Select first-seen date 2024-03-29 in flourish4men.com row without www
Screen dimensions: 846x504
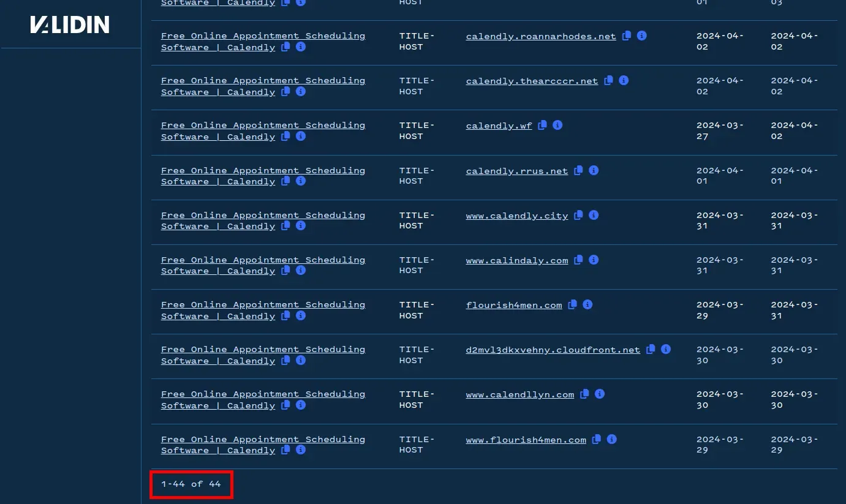coord(720,310)
